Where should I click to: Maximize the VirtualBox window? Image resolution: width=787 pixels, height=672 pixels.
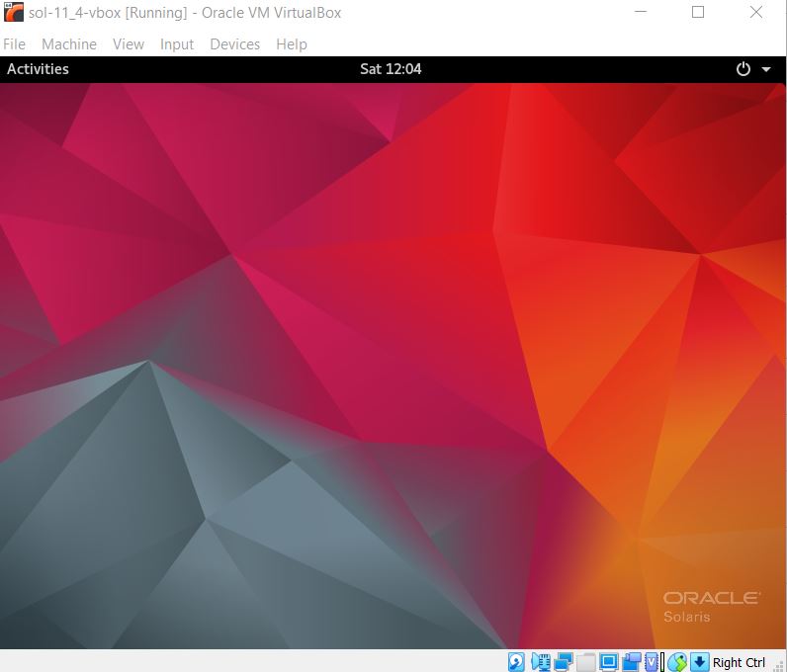(698, 12)
